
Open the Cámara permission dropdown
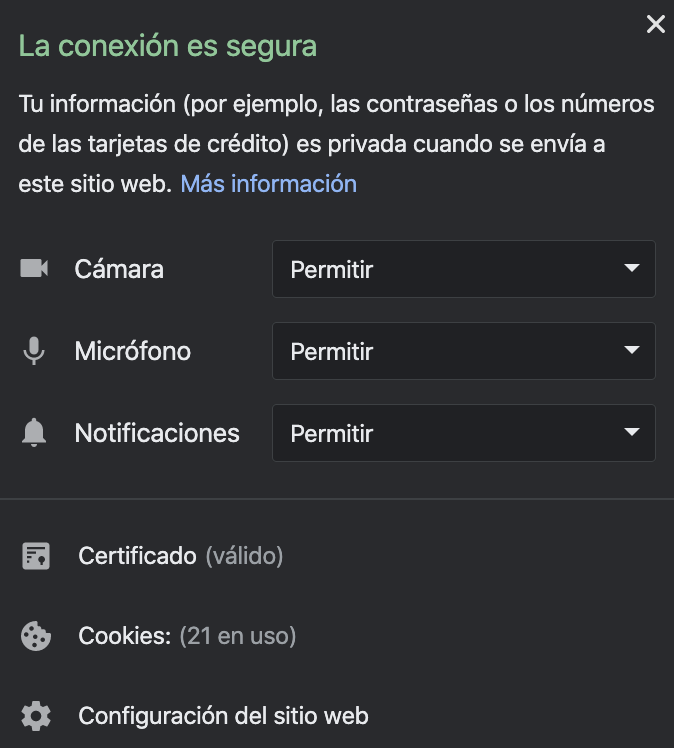pos(463,269)
